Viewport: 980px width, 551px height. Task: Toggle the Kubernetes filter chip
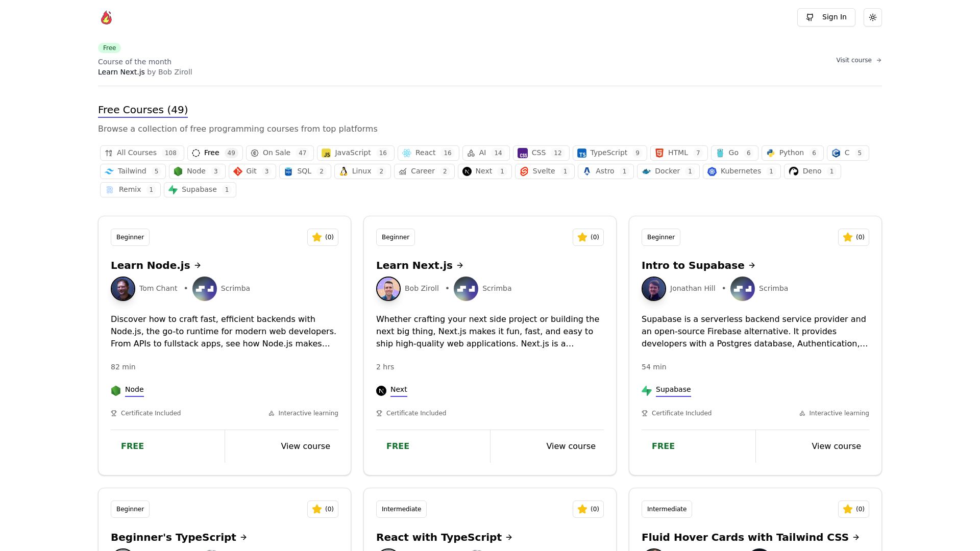(x=742, y=171)
